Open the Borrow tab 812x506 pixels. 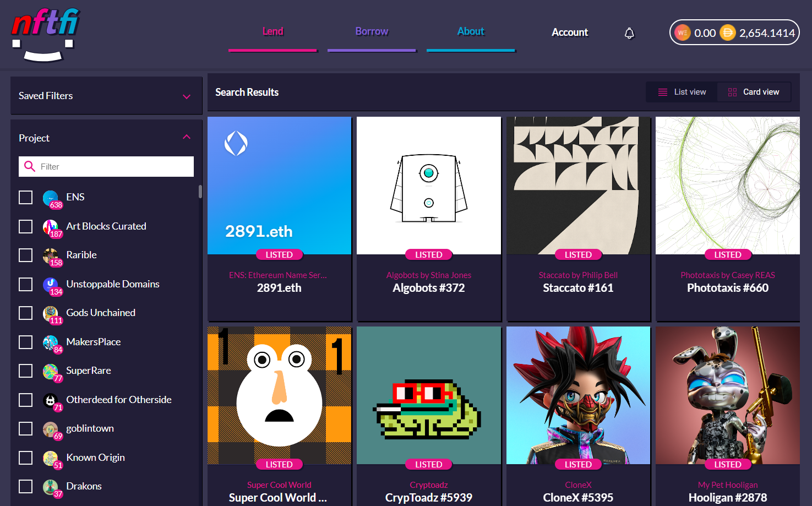coord(372,32)
